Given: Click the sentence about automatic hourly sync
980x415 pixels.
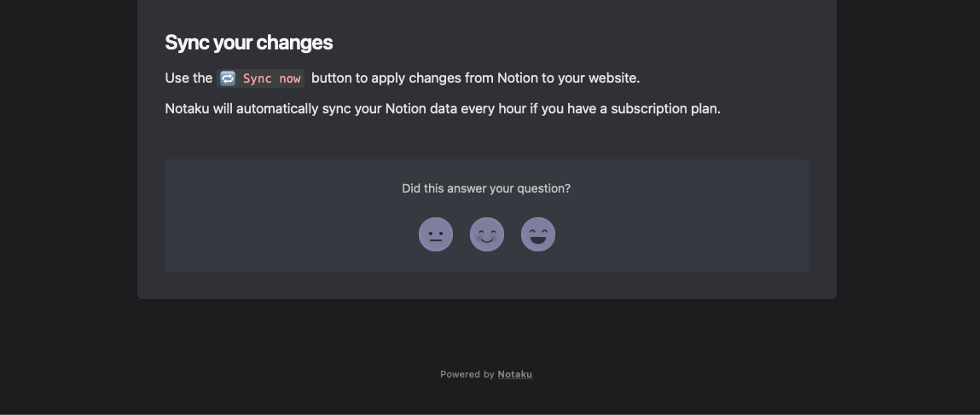Looking at the screenshot, I should pos(443,108).
